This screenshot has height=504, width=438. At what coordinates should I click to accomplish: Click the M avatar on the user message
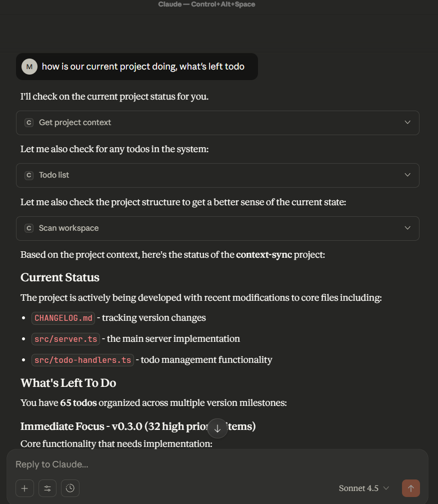coord(29,66)
